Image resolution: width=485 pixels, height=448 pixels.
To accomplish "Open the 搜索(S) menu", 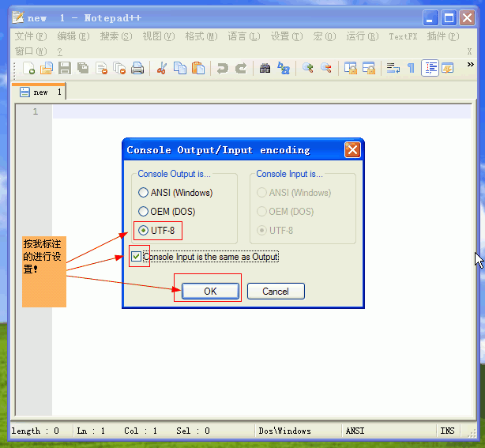I will coord(116,36).
